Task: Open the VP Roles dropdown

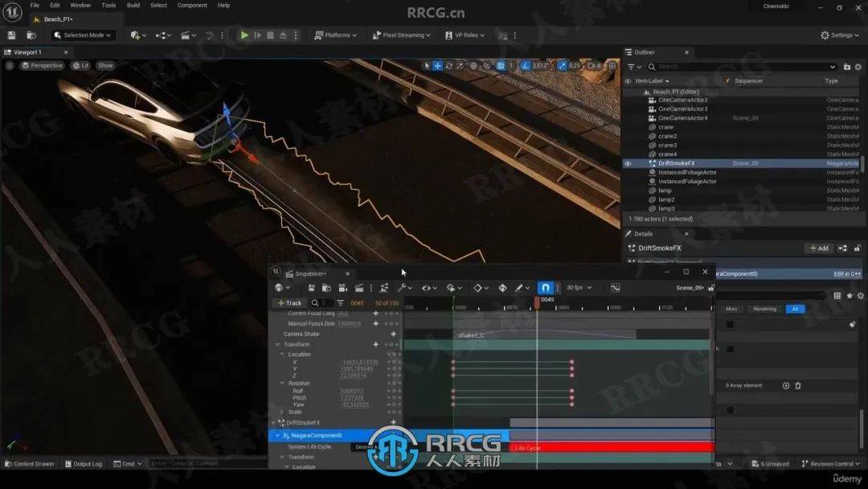Action: 465,35
